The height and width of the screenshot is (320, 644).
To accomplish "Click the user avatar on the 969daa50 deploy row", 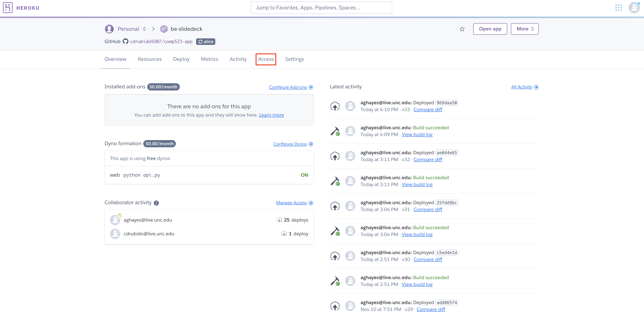I will click(350, 106).
